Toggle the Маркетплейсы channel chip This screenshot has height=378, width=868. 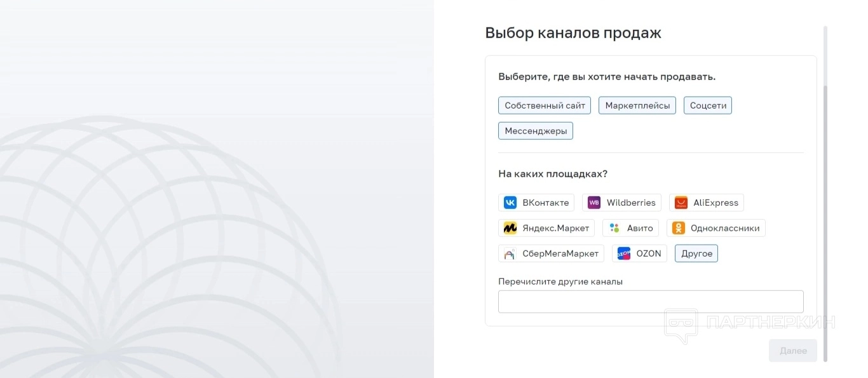click(x=637, y=105)
